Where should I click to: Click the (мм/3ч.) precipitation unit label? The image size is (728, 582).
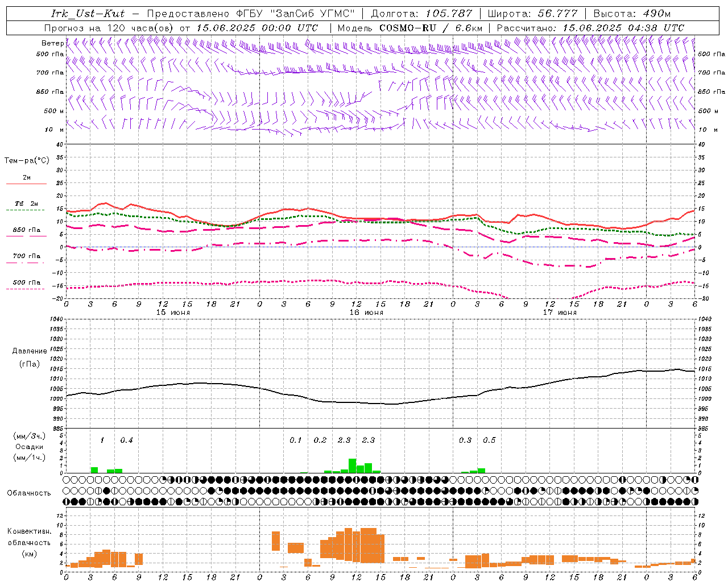click(x=30, y=436)
